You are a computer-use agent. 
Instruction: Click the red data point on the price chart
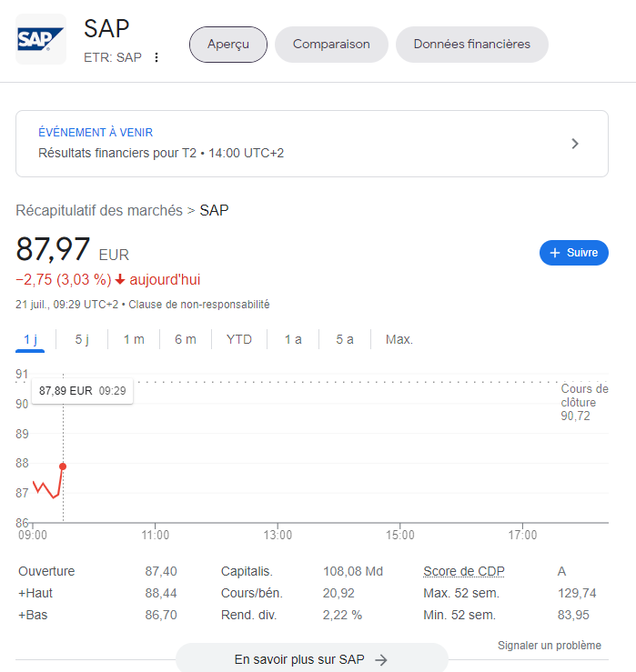[x=63, y=466]
